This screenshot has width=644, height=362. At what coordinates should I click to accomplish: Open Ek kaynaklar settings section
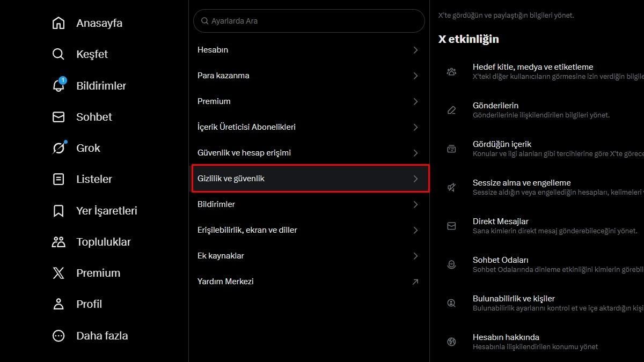(x=221, y=256)
